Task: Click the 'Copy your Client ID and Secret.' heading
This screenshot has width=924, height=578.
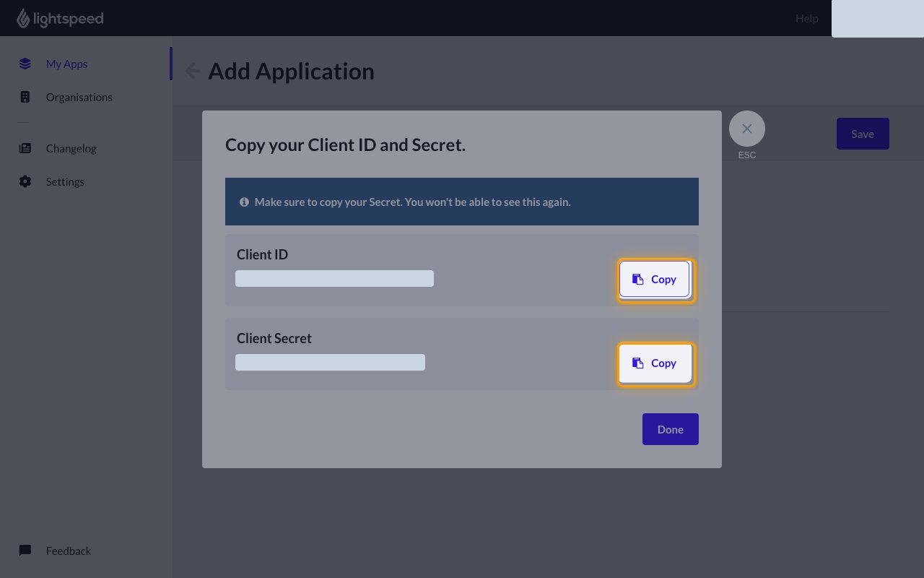Action: click(x=345, y=144)
